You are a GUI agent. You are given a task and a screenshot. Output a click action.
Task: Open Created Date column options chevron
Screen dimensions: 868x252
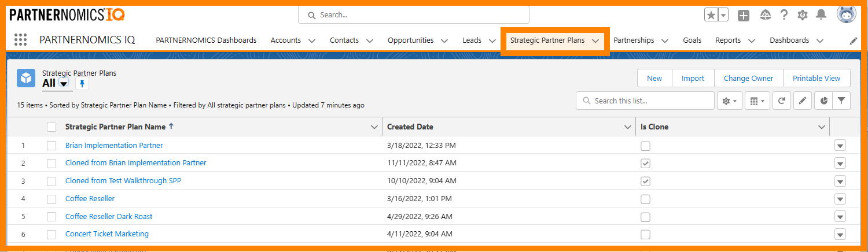[627, 127]
